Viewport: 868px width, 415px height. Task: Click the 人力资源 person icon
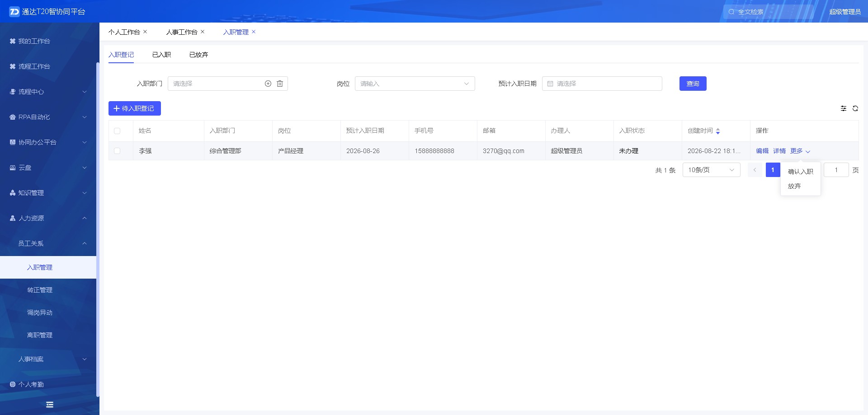point(13,218)
